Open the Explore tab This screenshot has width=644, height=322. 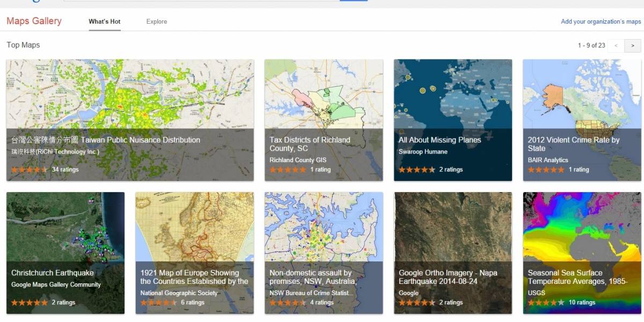(157, 21)
